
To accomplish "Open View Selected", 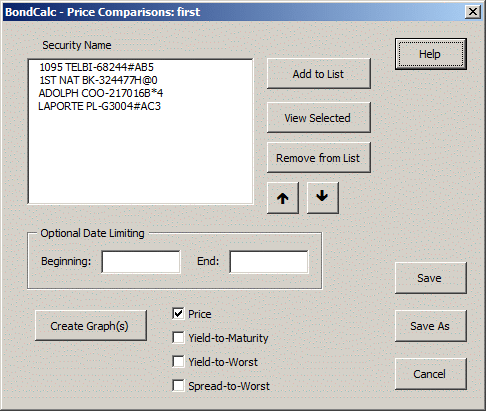I will 319,118.
